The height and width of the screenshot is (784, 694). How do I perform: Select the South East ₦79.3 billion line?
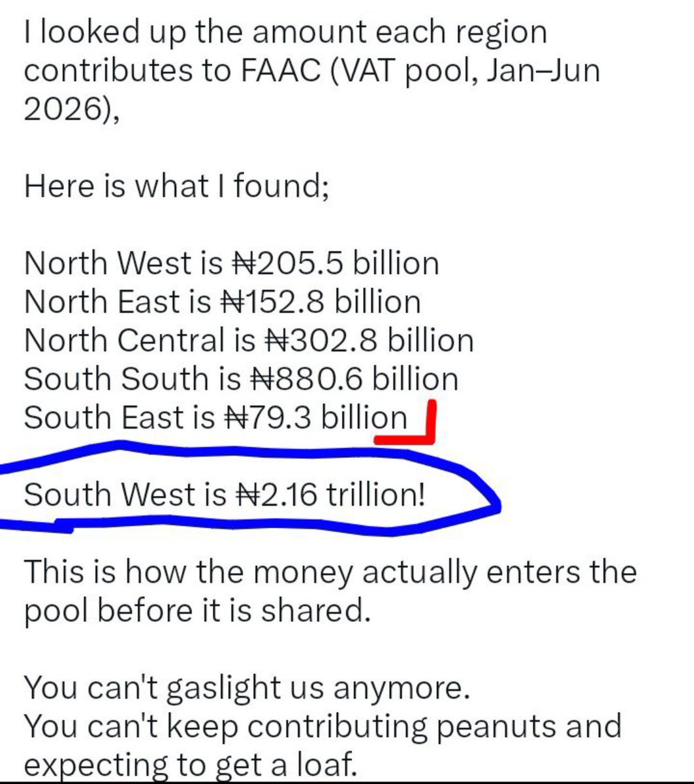215,417
